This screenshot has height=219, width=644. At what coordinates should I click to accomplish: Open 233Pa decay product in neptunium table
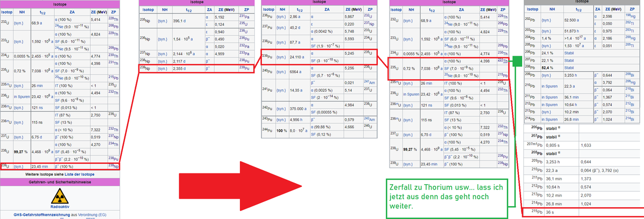(x=244, y=54)
